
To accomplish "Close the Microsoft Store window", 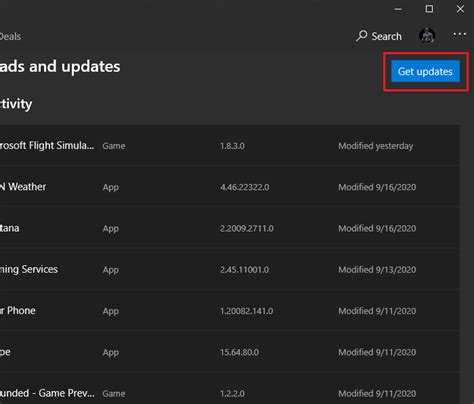I will (460, 9).
